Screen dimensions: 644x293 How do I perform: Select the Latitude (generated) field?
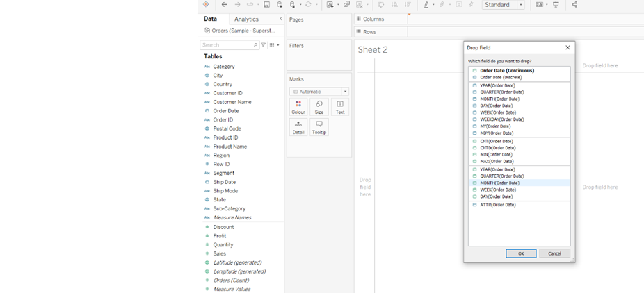tap(237, 262)
